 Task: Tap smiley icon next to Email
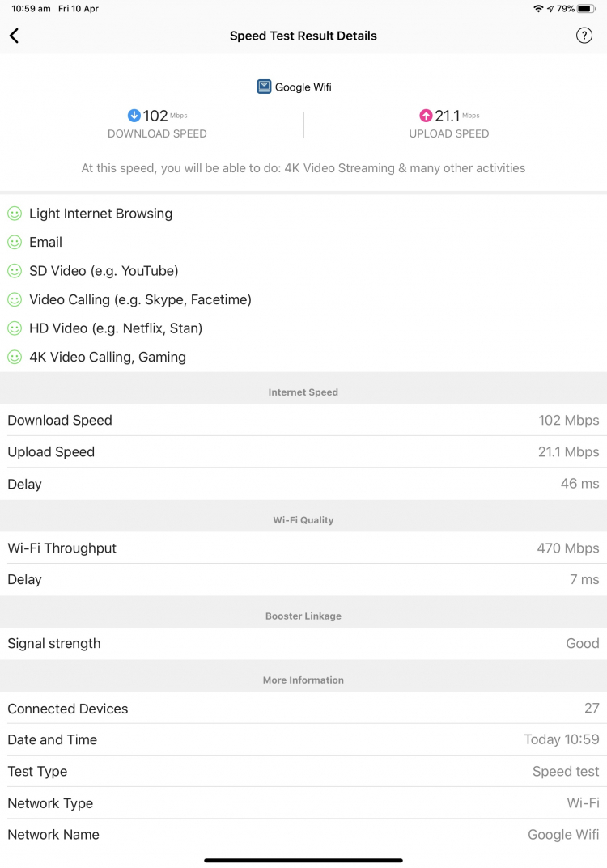[15, 242]
